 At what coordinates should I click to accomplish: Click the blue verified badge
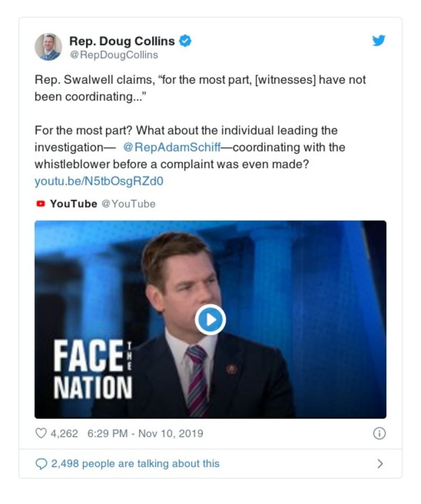(185, 41)
